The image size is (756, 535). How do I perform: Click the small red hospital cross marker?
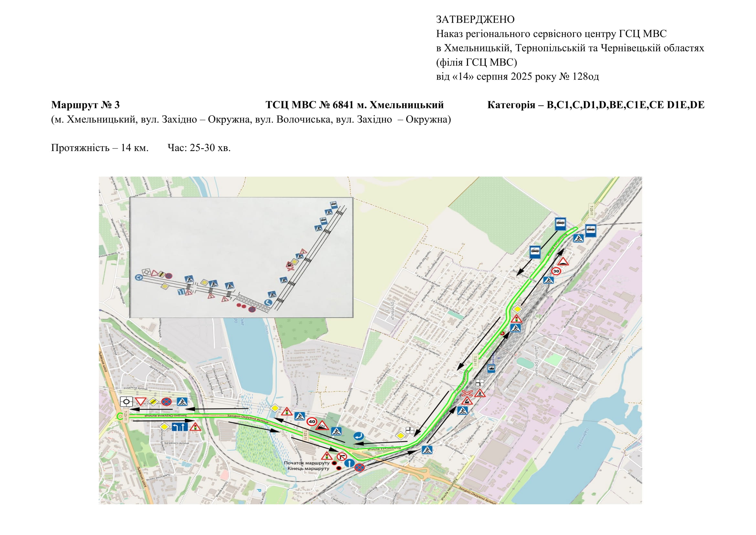pos(503,334)
